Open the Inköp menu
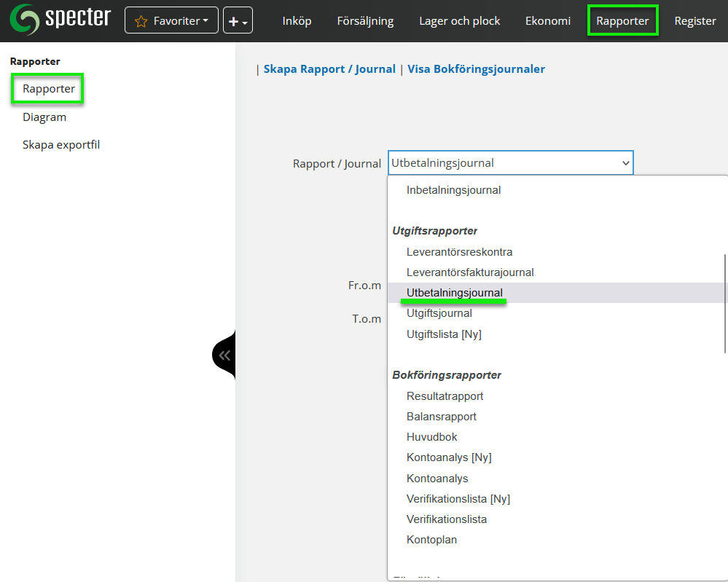728x582 pixels. click(297, 21)
